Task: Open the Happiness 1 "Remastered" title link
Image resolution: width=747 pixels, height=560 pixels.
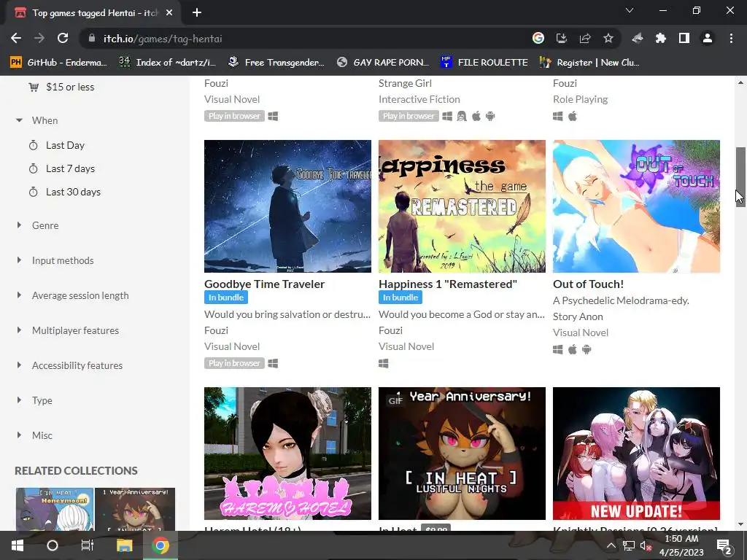Action: 448,284
